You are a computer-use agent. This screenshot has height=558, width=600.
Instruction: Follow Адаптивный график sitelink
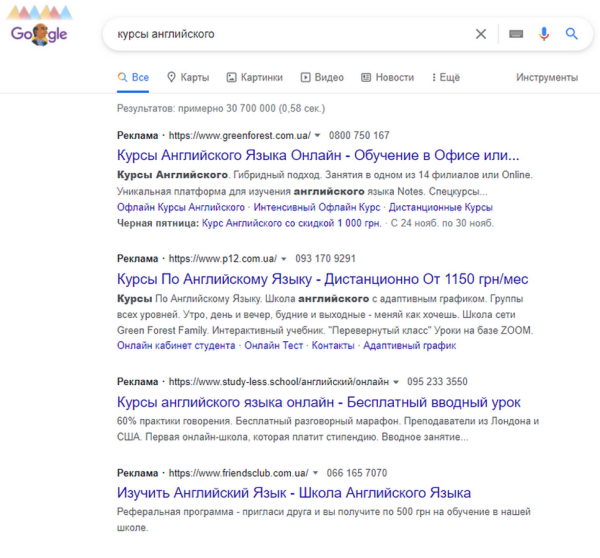409,346
